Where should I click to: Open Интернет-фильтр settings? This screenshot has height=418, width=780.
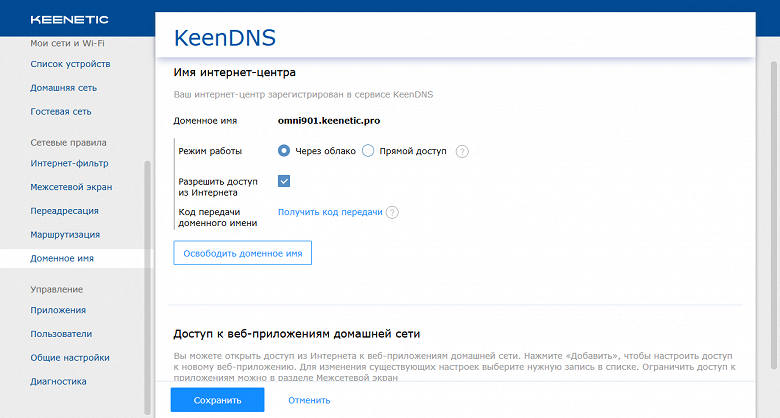click(x=69, y=163)
